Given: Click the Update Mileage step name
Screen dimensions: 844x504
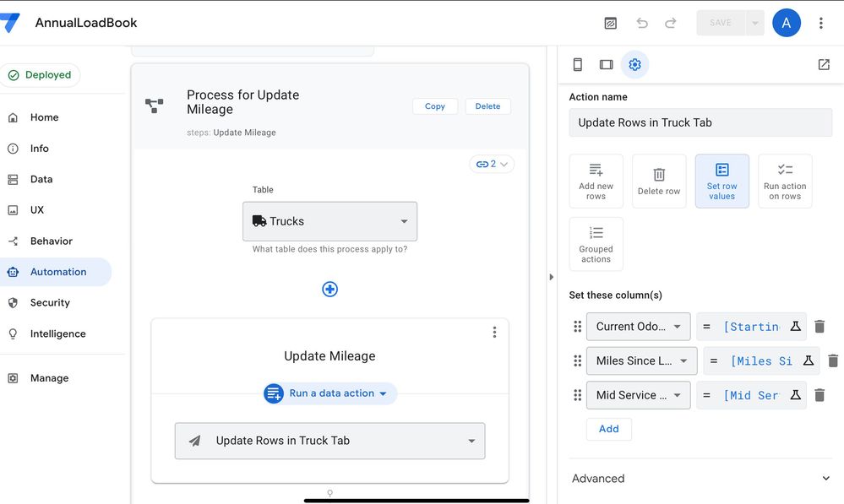Looking at the screenshot, I should (330, 356).
